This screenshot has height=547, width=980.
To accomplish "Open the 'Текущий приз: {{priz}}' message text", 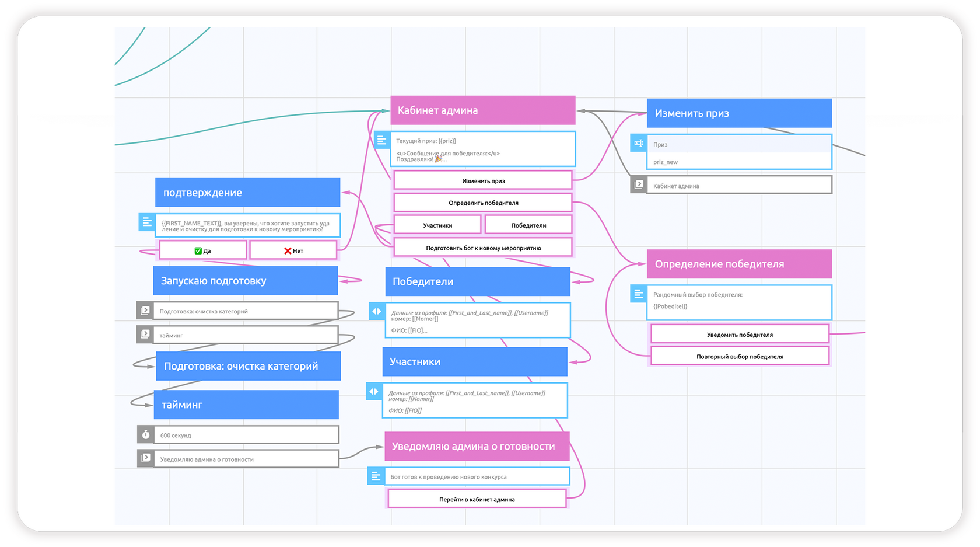I will tap(483, 149).
